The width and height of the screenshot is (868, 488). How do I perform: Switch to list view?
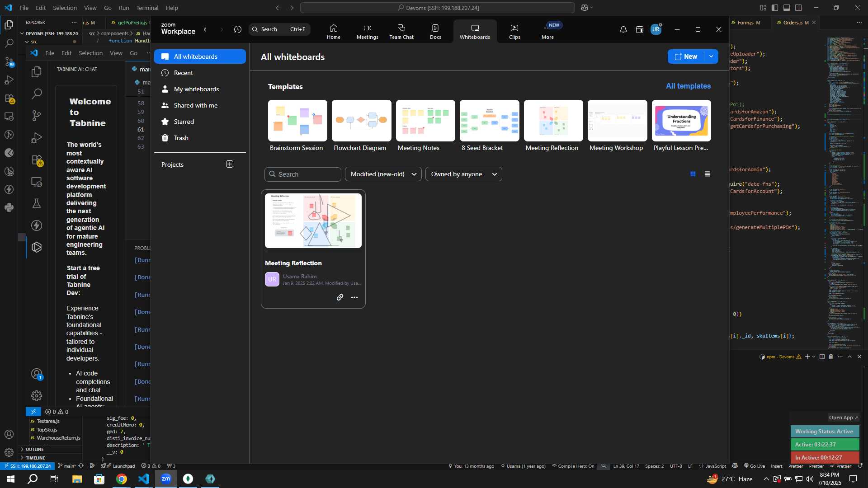(708, 174)
